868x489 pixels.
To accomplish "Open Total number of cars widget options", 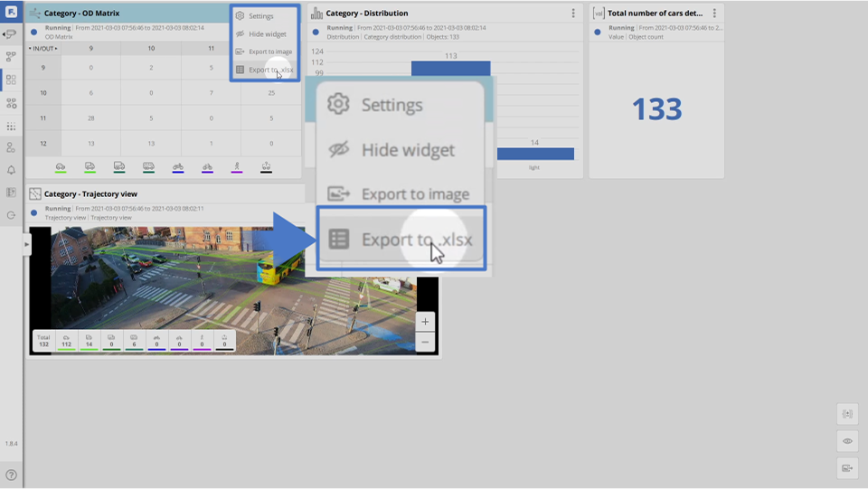I will 714,14.
